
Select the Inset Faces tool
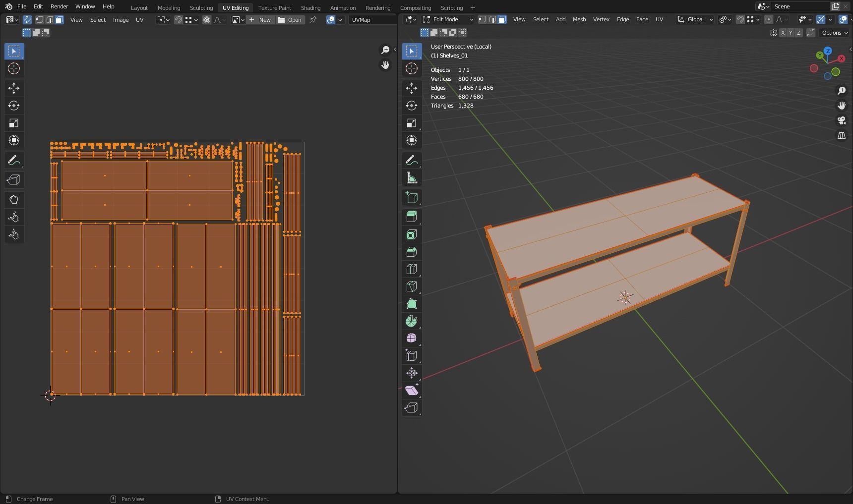pyautogui.click(x=412, y=234)
